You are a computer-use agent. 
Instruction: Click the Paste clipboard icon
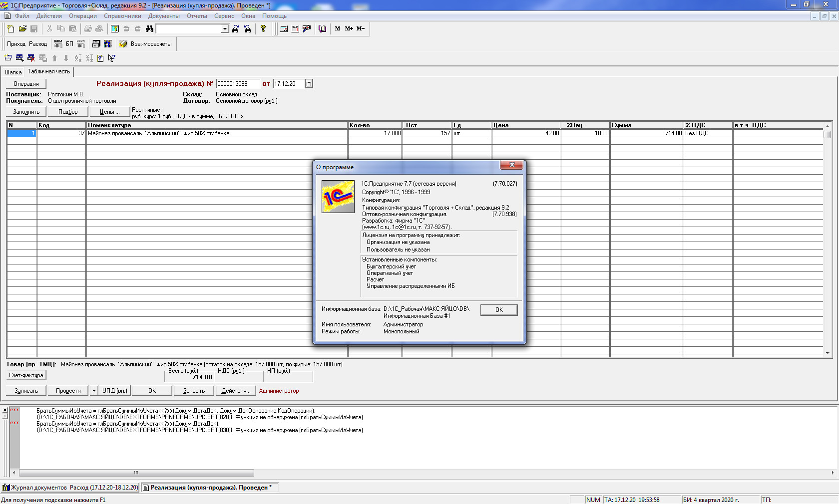[x=72, y=29]
